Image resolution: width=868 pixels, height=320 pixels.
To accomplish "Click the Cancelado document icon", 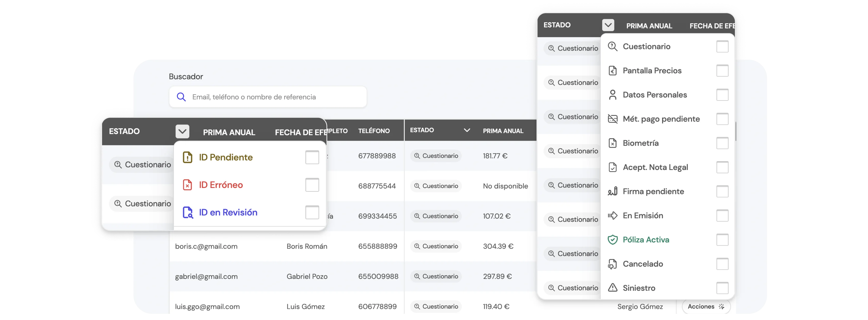I will click(612, 264).
